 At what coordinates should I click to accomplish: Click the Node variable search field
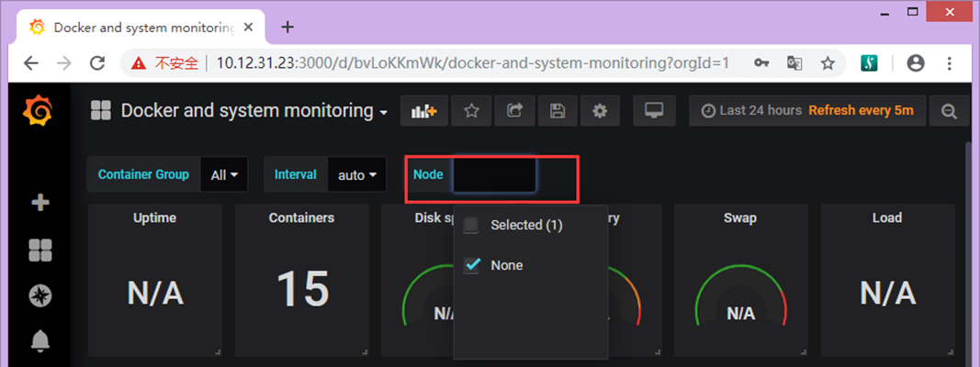(494, 174)
